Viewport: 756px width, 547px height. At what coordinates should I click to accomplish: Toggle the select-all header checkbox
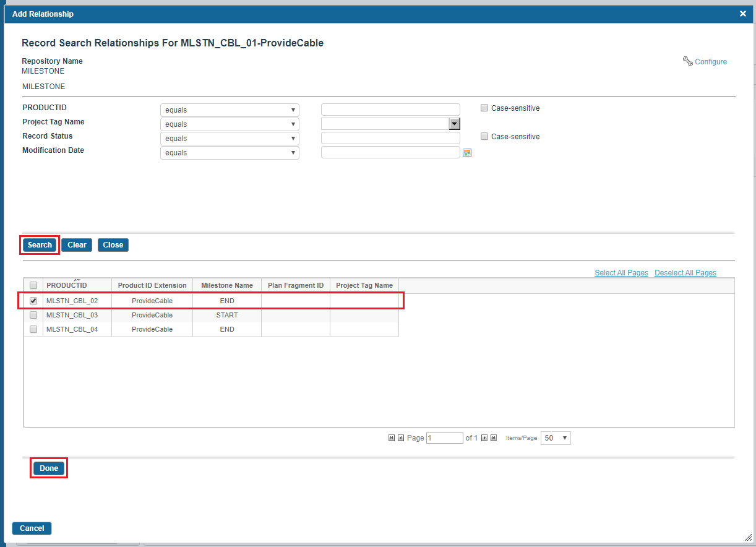coord(33,285)
